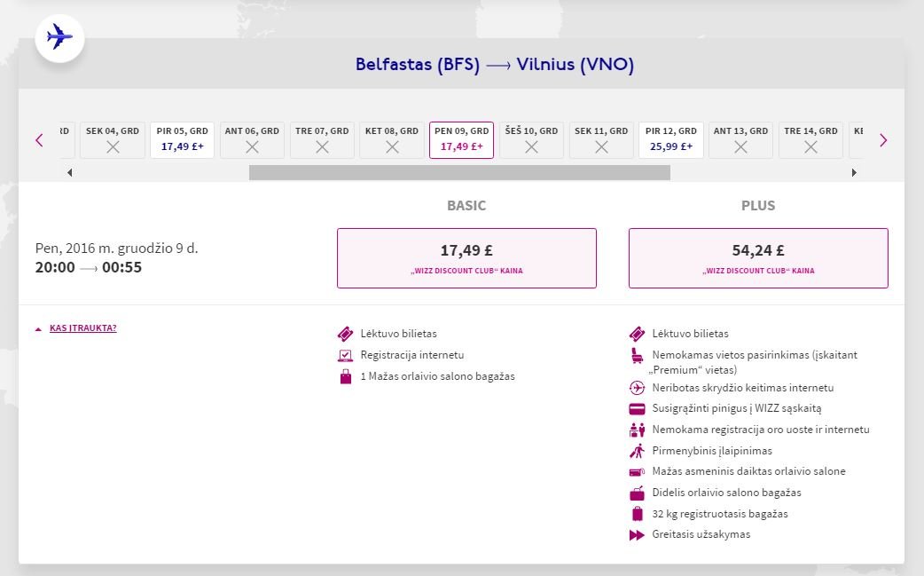Select date PIR 05, GRD
Viewport: 924px width, 576px height.
pos(182,140)
